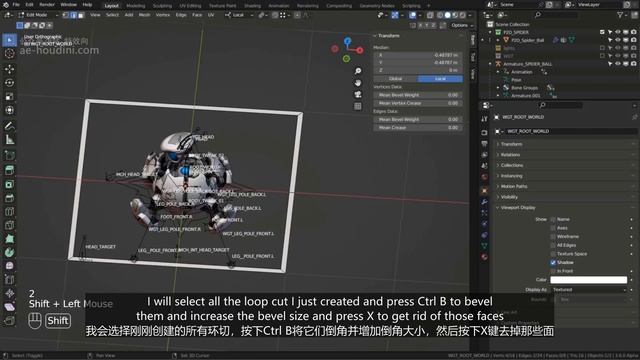Open the Render menu
Image resolution: width=640 pixels, height=360 pixels.
47,5
